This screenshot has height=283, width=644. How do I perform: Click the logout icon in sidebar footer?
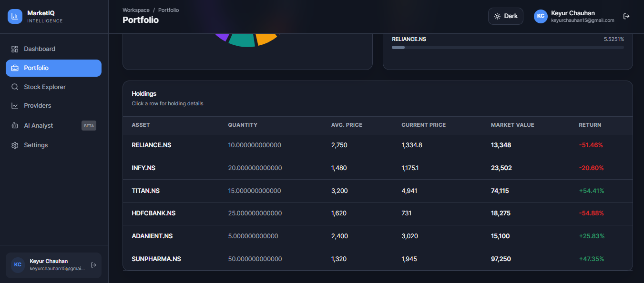(93, 265)
